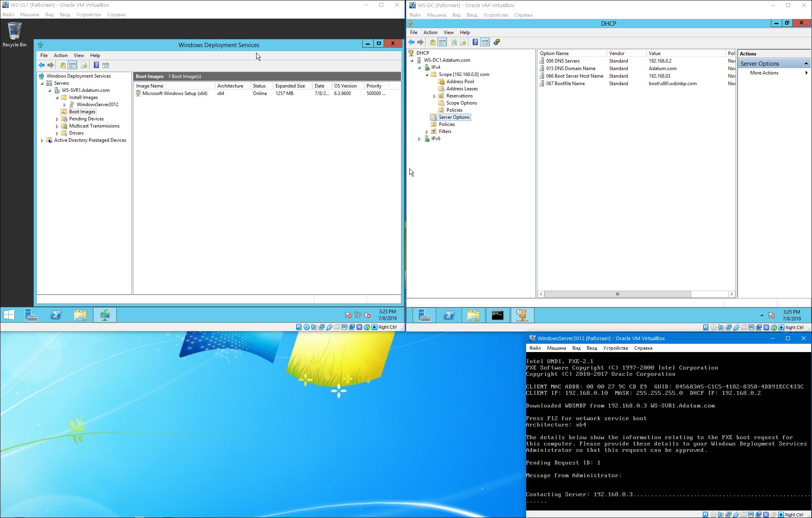
Task: Click the gears icon in DHCP toolbar
Action: (497, 42)
